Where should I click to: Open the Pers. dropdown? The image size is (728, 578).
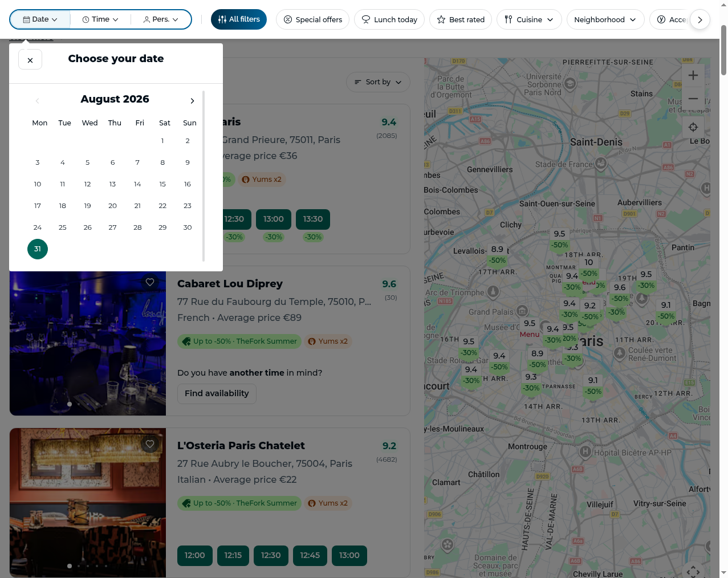coord(161,19)
